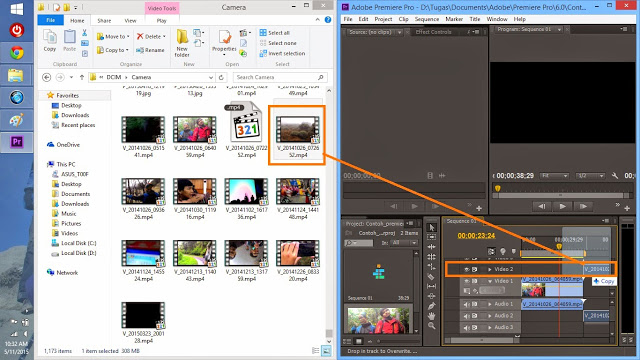Select the Track Select tool
Viewport: 640px width, 360px height.
pyautogui.click(x=432, y=237)
